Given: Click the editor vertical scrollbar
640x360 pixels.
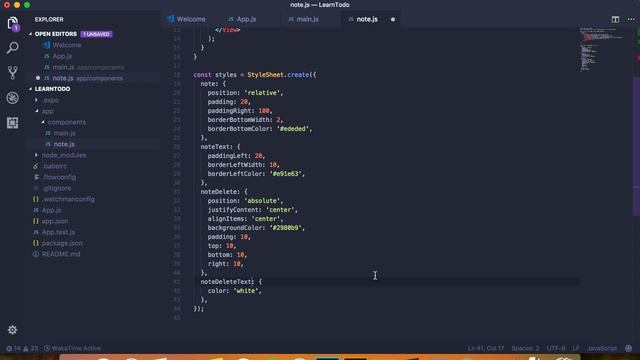Looking at the screenshot, I should click(636, 147).
